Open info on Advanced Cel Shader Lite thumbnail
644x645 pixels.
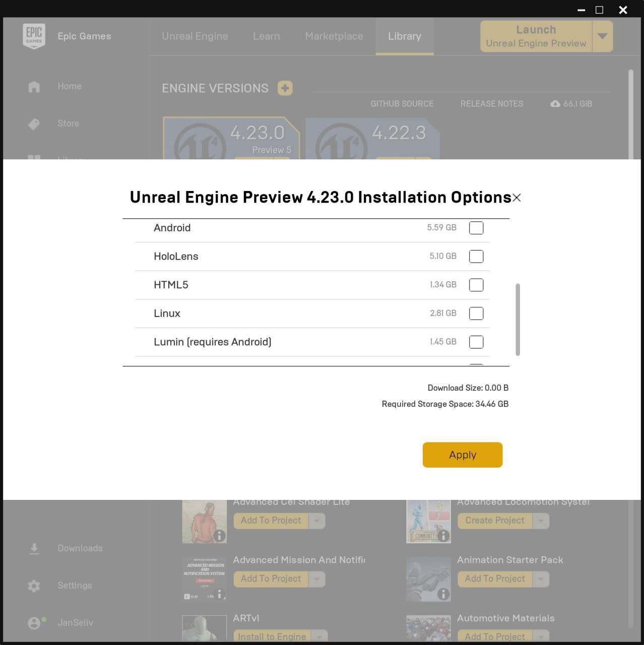point(219,536)
